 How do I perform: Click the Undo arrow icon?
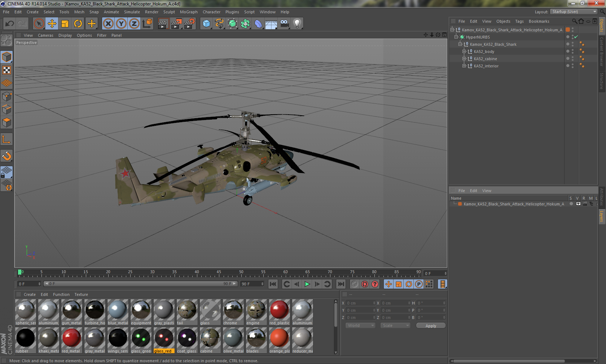coord(9,24)
